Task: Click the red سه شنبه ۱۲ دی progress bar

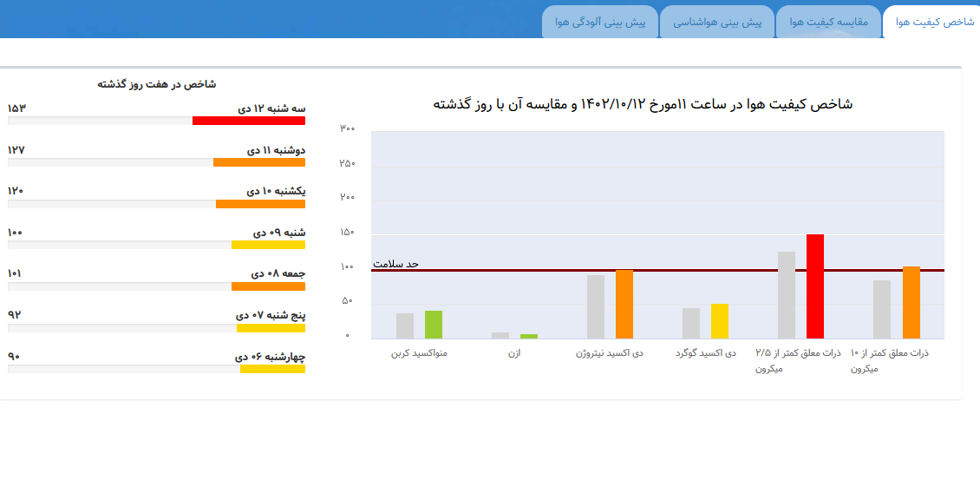Action: coord(249,121)
